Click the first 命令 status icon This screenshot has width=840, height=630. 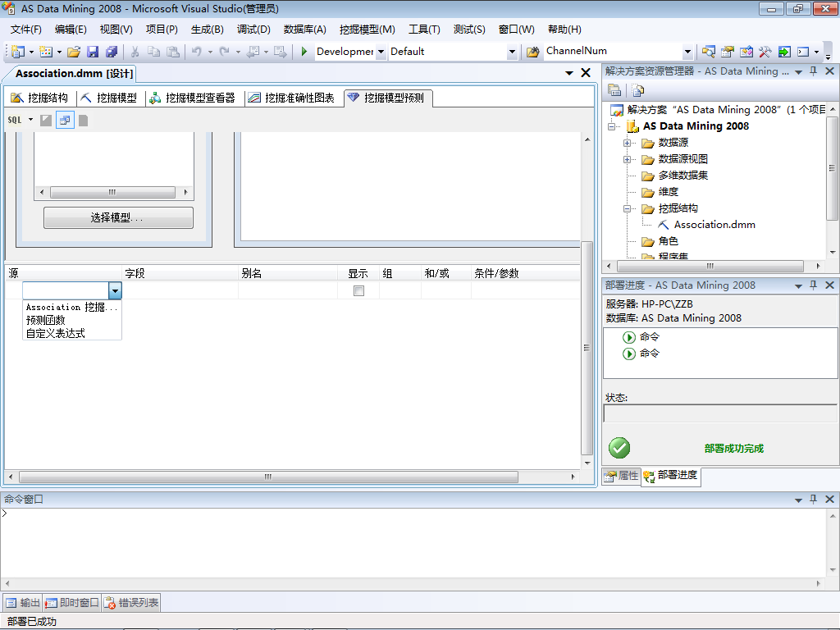629,337
